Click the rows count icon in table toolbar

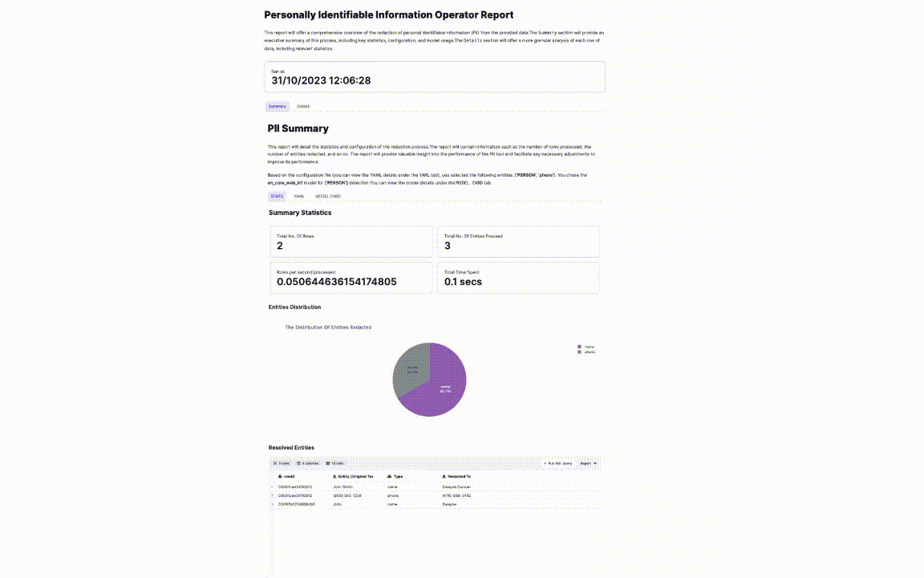275,463
